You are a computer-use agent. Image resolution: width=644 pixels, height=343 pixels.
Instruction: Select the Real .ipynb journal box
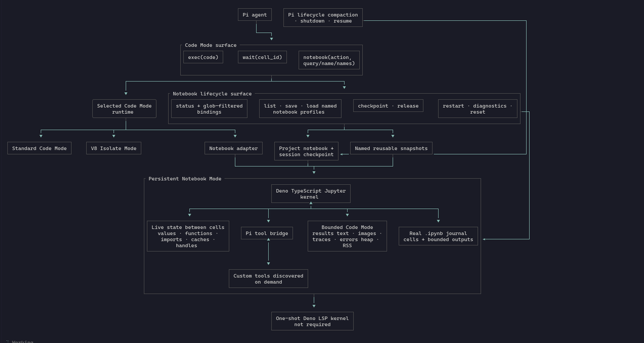coord(438,236)
